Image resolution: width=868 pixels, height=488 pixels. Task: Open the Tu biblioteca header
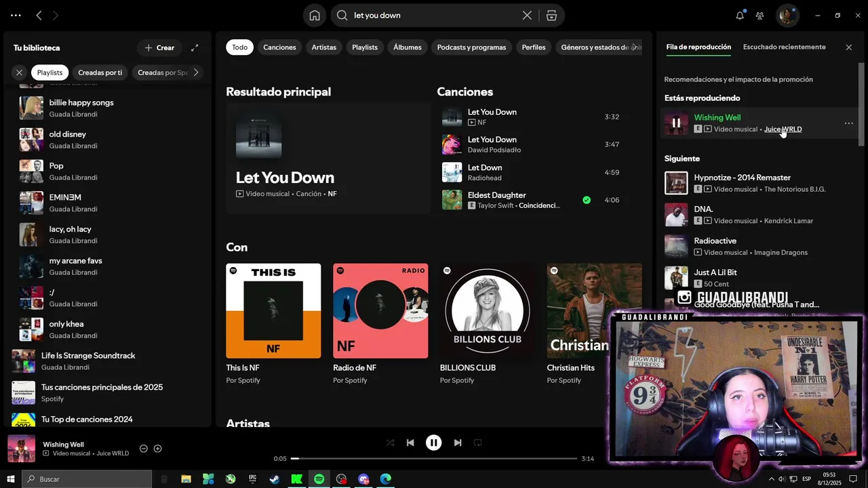[37, 47]
